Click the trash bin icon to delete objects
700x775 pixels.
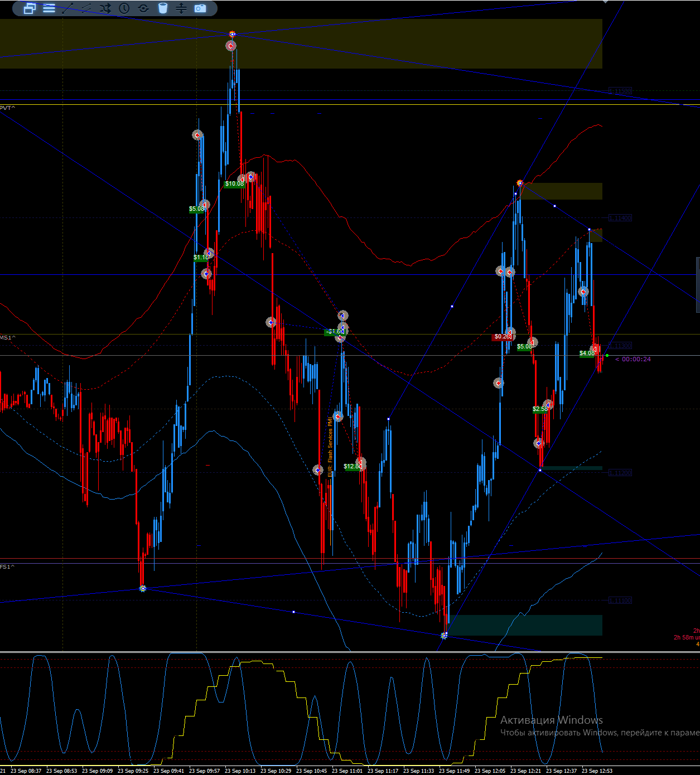click(162, 8)
